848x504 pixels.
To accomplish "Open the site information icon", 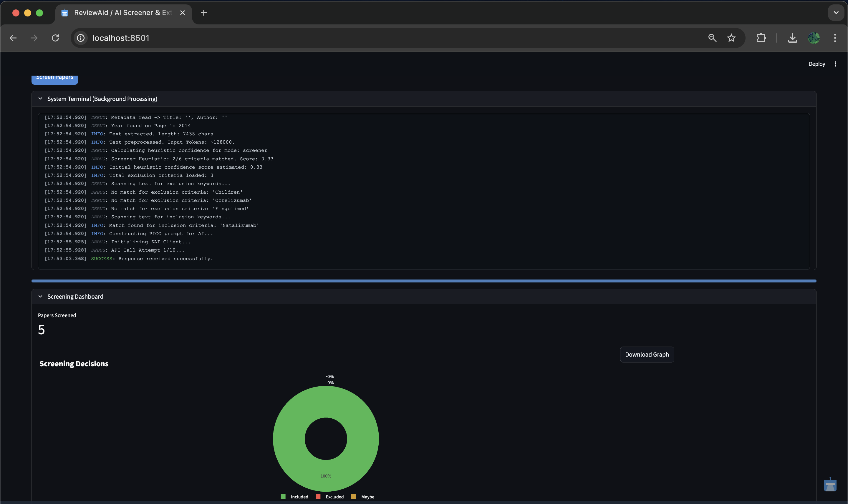I will point(81,38).
